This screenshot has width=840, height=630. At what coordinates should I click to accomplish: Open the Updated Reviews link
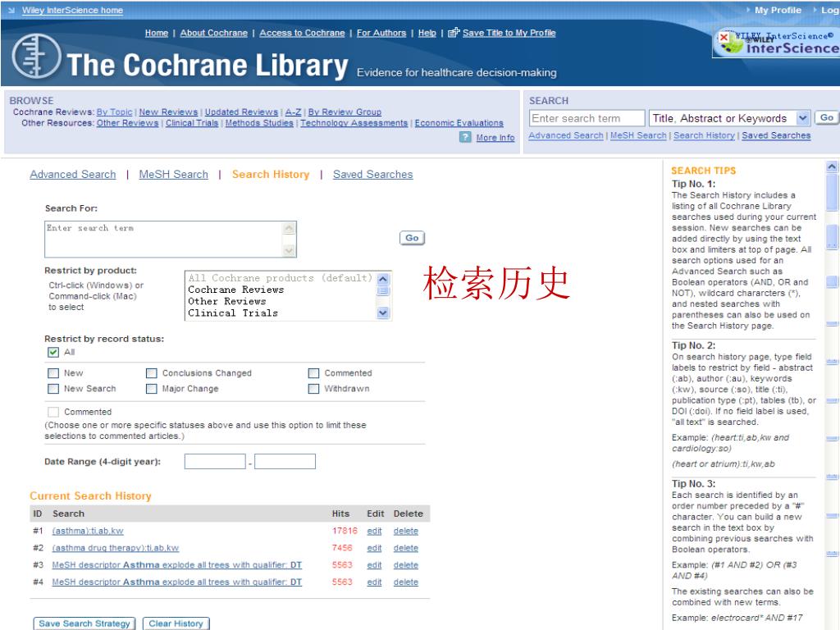pos(241,112)
